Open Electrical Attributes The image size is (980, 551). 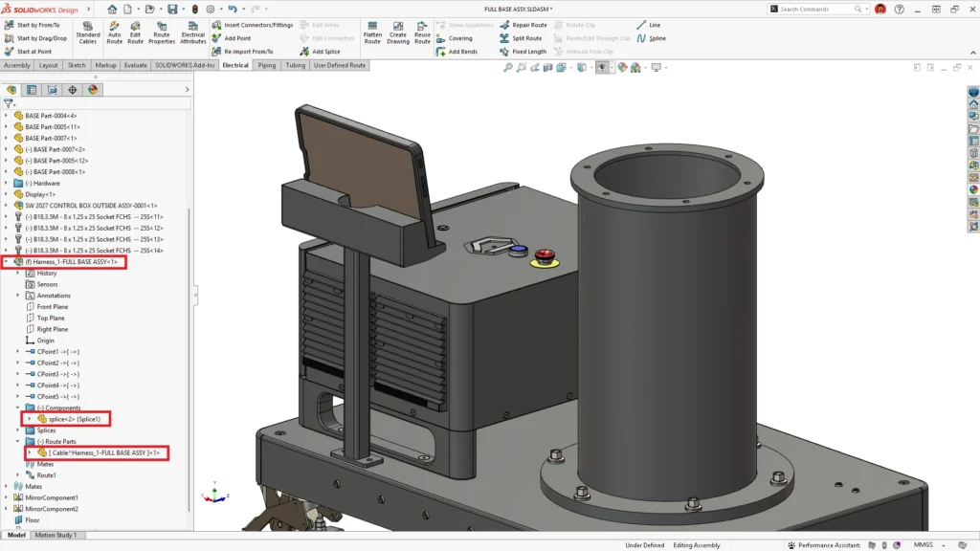193,33
